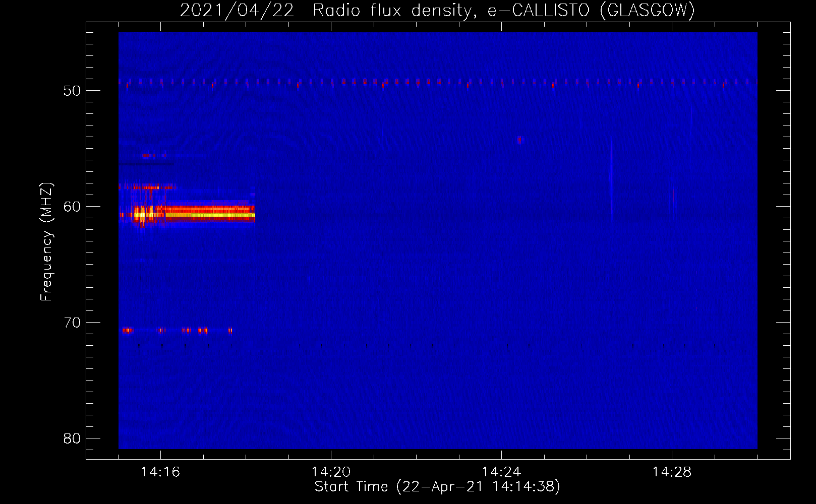Click the 14:16 time tick label
Screen dimensions: 816x504
(160, 472)
